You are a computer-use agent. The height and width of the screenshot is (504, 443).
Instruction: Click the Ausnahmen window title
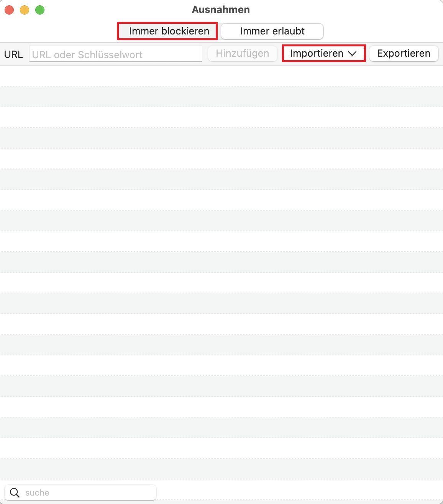pos(221,10)
